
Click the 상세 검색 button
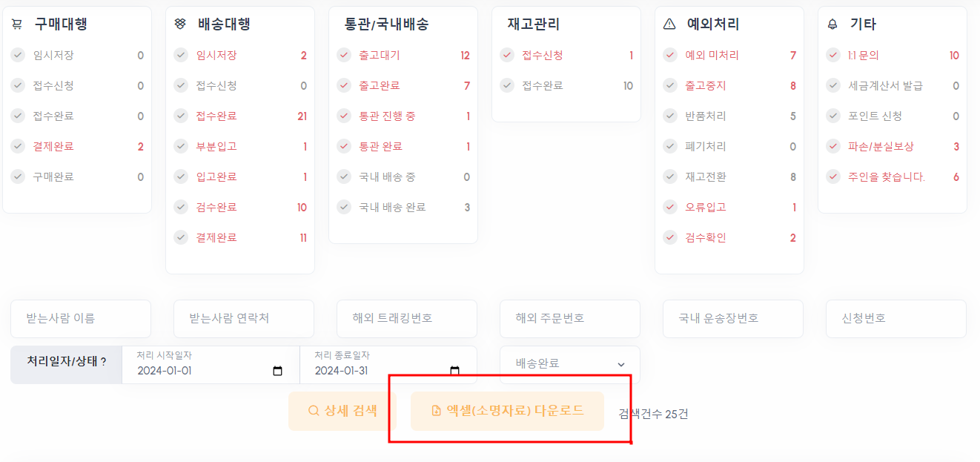click(x=342, y=411)
